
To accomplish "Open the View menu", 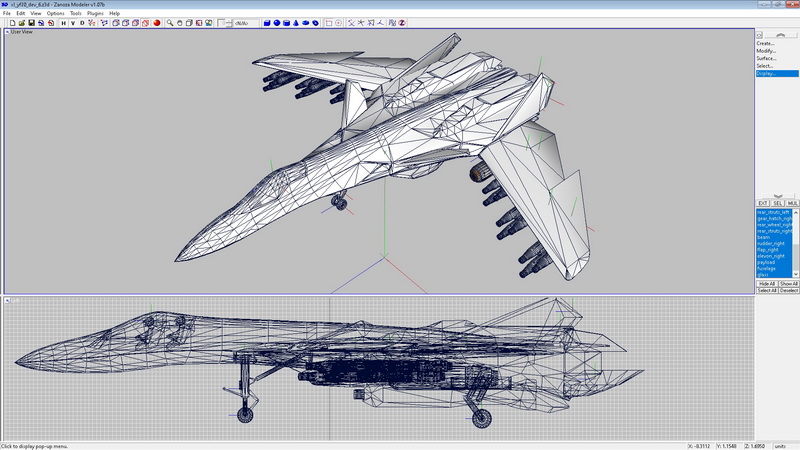I will click(x=36, y=13).
